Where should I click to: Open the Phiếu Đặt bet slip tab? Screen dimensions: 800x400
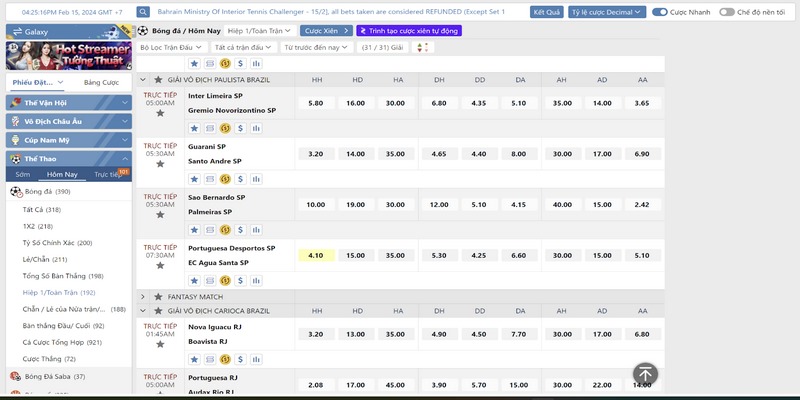[37, 82]
